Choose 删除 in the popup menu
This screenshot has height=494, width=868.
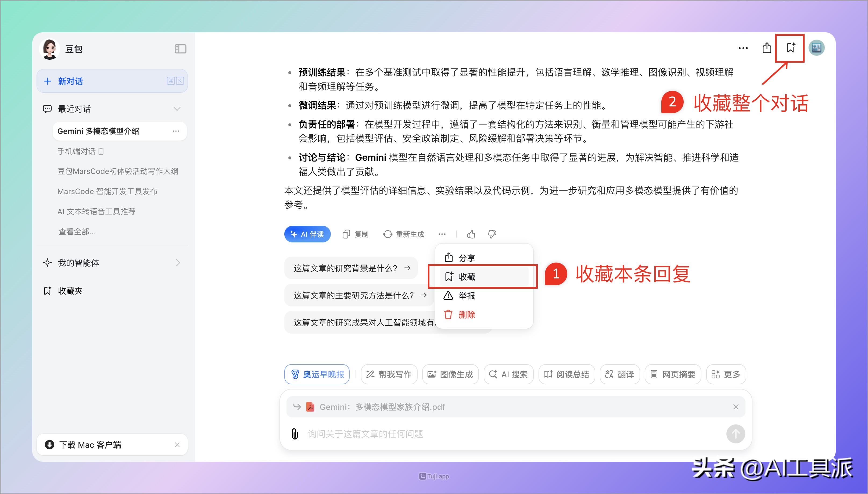(x=467, y=314)
